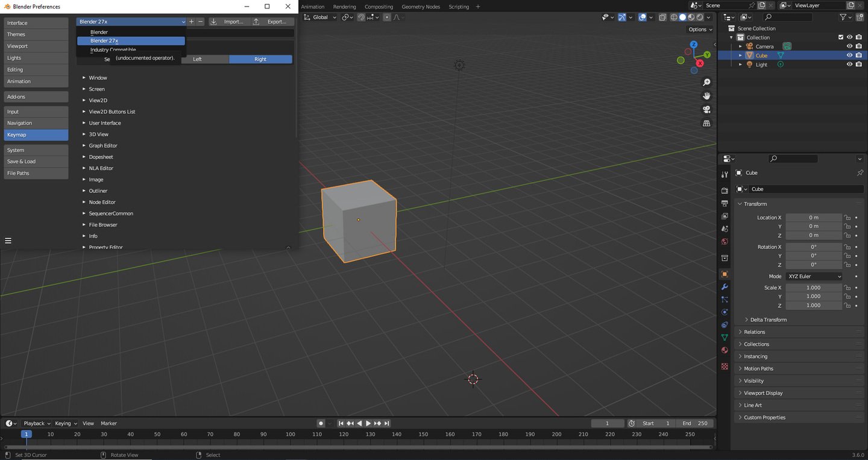Viewport: 868px width, 460px height.
Task: Click the zoom magnifier viewport icon
Action: click(x=706, y=82)
